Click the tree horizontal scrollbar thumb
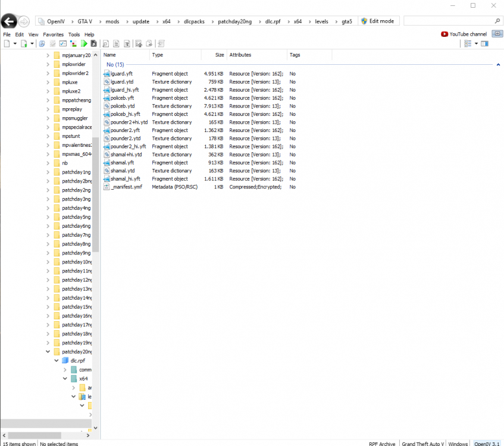This screenshot has width=504, height=446. 35,435
